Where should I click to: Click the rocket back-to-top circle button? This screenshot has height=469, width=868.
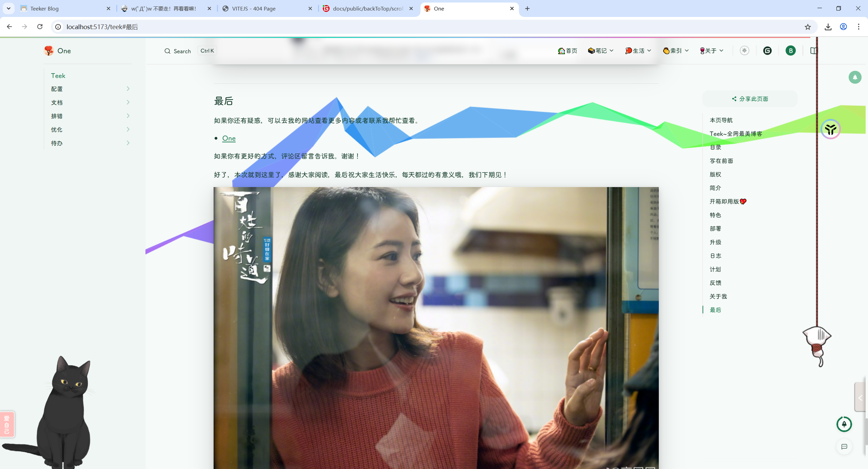coord(844,424)
